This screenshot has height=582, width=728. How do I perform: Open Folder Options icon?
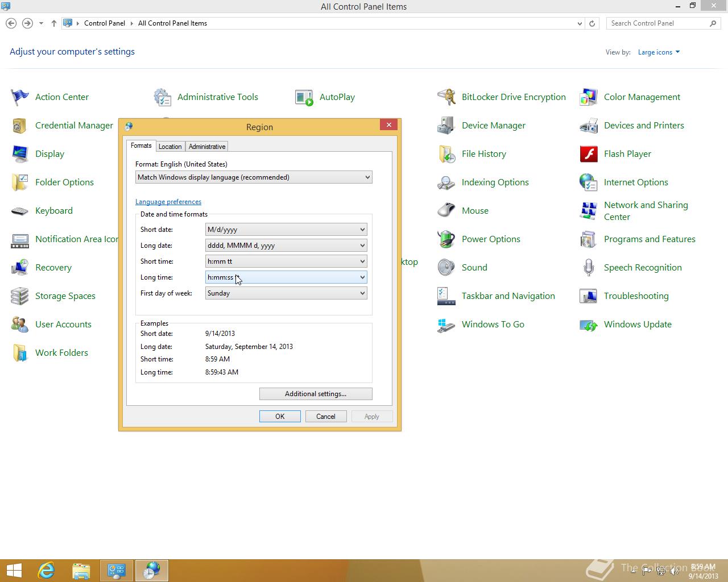20,182
